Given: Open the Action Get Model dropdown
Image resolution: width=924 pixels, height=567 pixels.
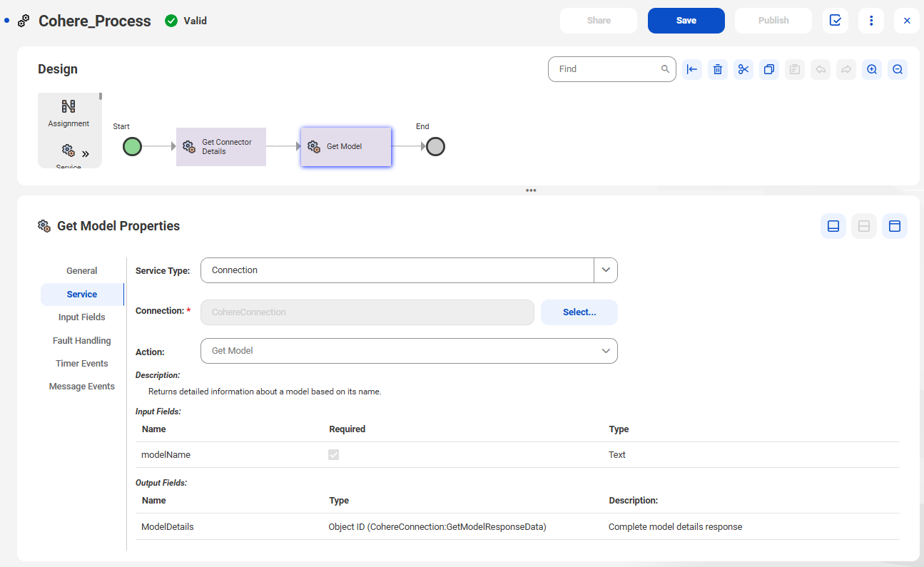Looking at the screenshot, I should 409,351.
